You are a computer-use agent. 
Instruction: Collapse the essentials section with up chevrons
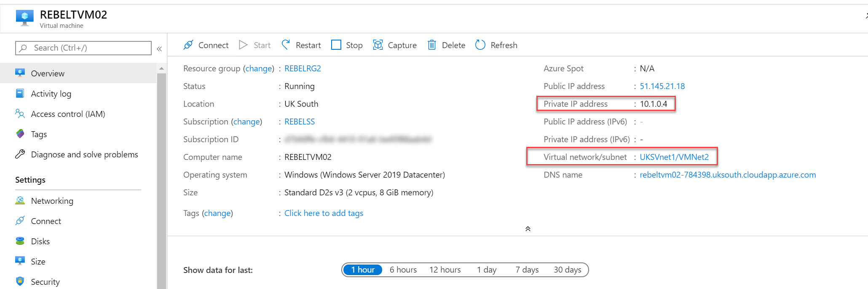coord(528,229)
